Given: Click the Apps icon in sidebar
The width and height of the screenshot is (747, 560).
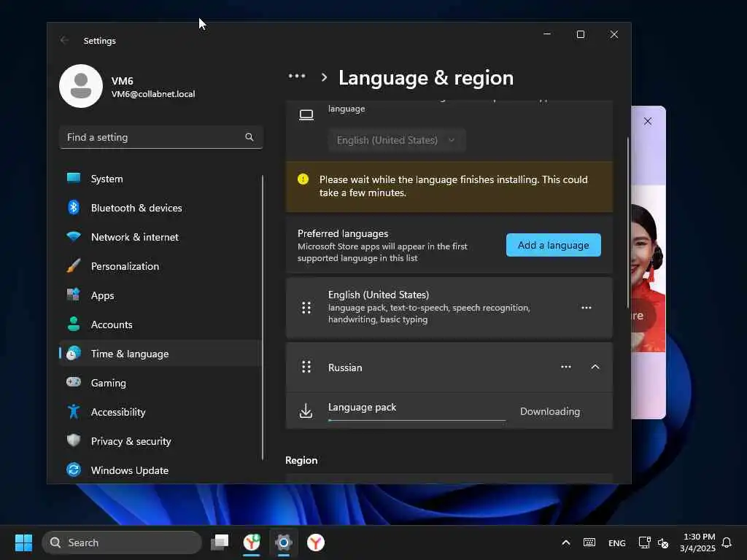Looking at the screenshot, I should 74,295.
